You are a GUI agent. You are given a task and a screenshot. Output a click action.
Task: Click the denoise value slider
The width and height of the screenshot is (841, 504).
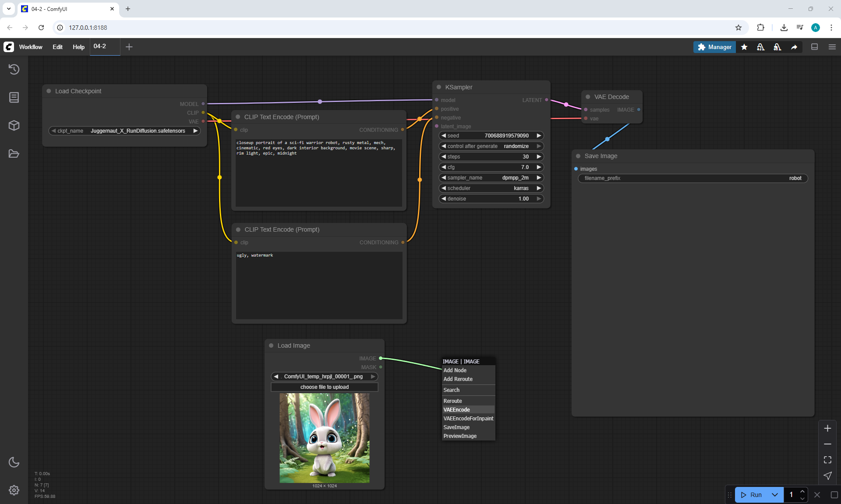point(491,199)
